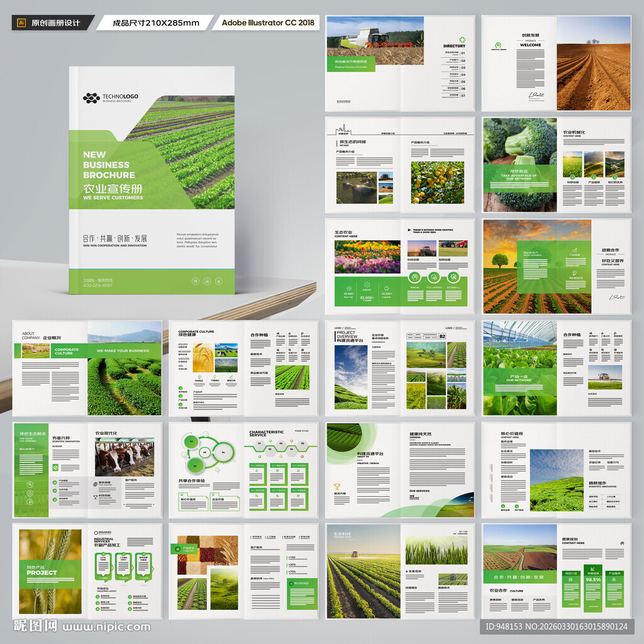Click the ID:948153 number strip at the bottom
644x644 pixels.
click(557, 626)
